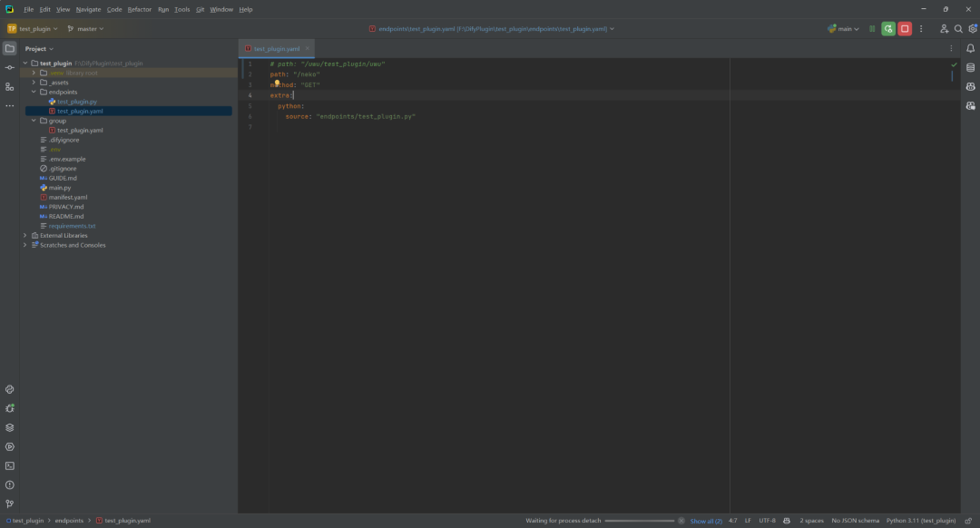Open the Refactor menu

(140, 9)
